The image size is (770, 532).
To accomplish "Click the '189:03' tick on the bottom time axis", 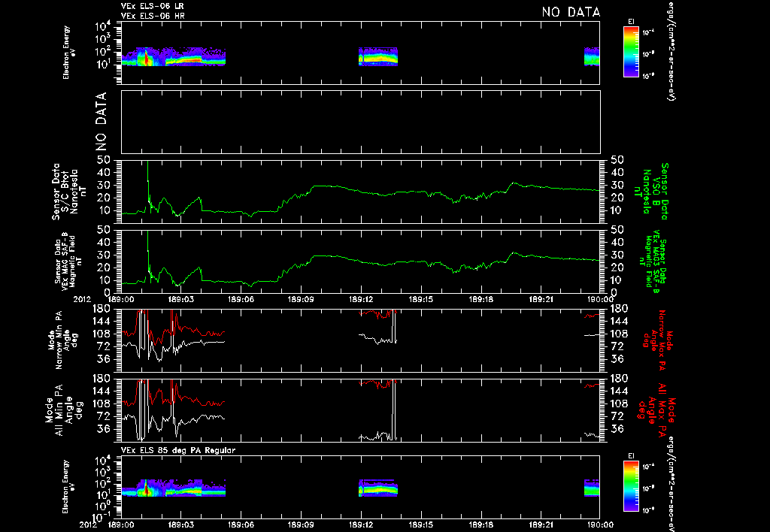I will [180, 524].
